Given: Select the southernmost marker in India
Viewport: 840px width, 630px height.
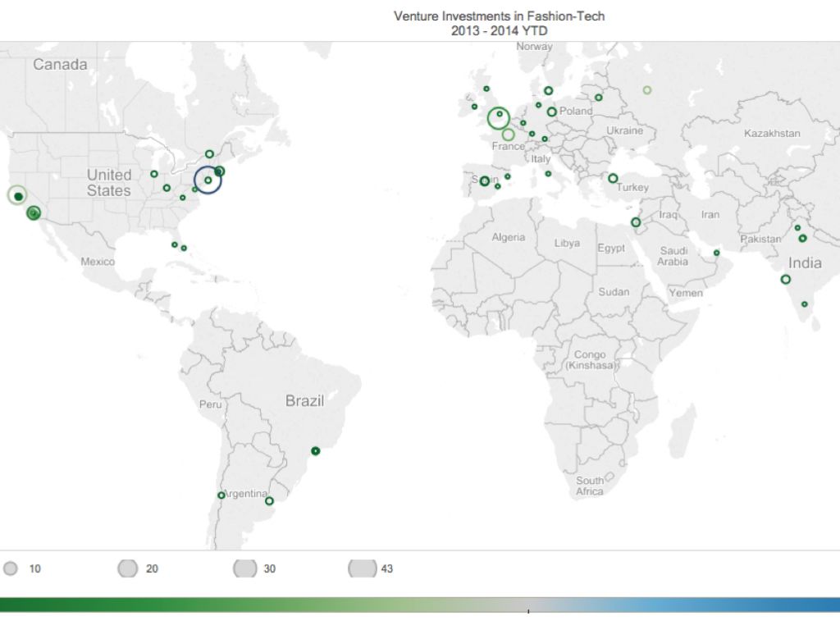Looking at the screenshot, I should (x=804, y=304).
